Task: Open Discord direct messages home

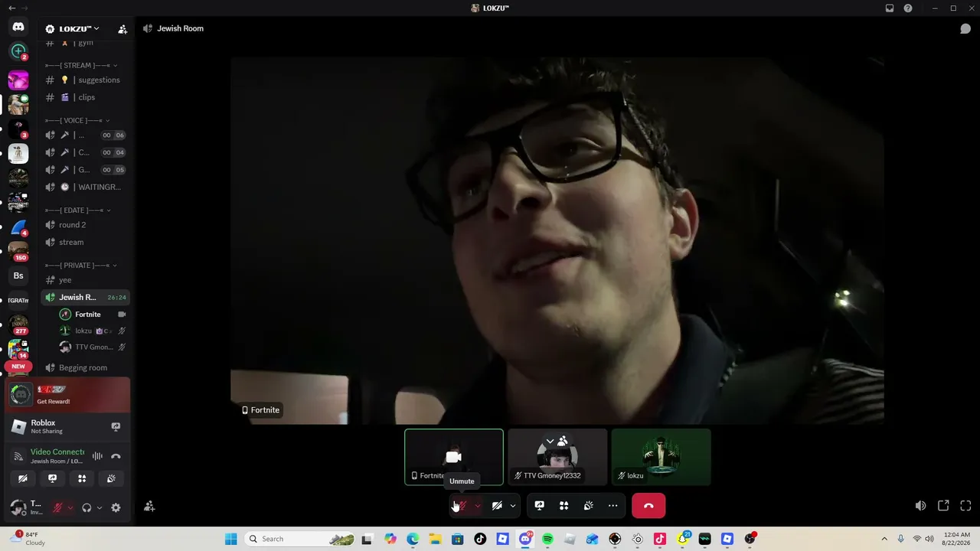Action: [x=18, y=27]
